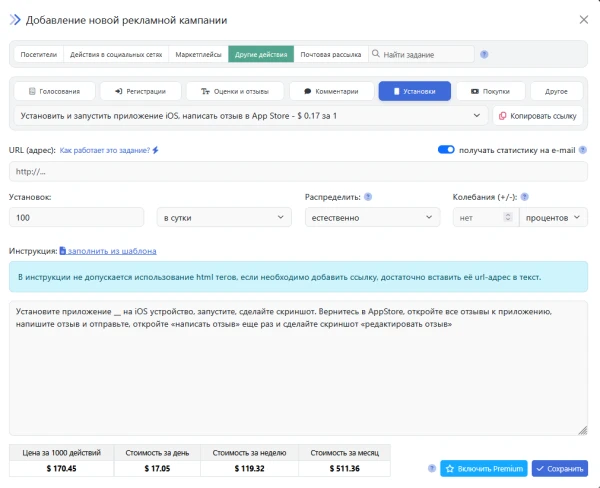
Task: Click magnifier icon in Найти задание field
Action: click(x=376, y=55)
